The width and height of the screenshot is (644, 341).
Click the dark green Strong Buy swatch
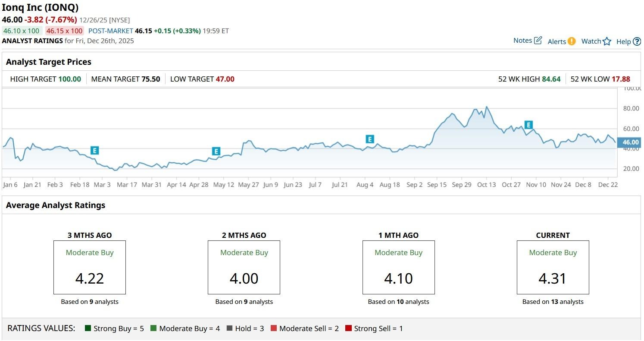click(x=88, y=328)
